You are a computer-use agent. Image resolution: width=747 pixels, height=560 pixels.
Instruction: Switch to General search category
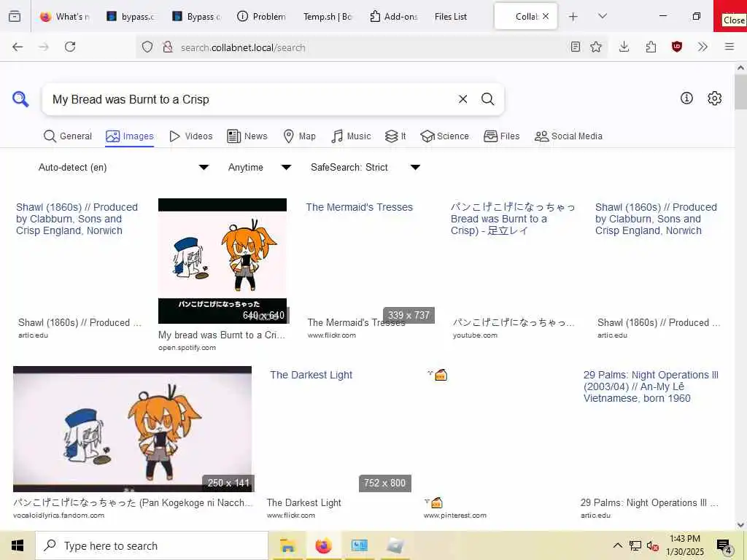pos(68,136)
